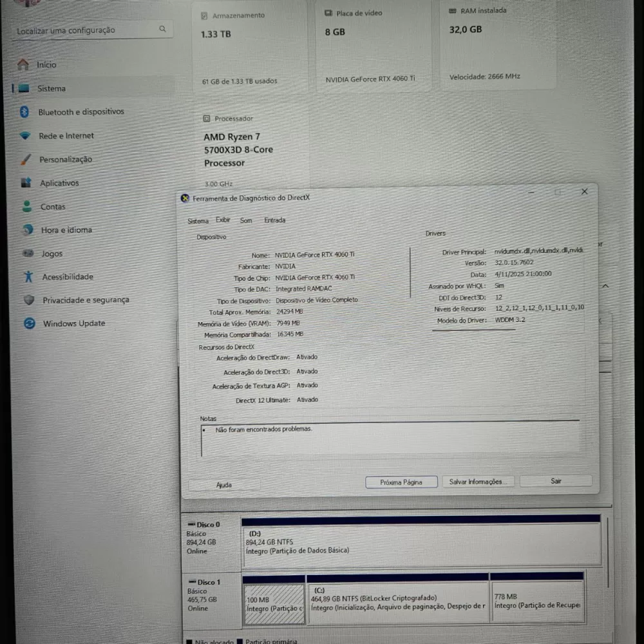Click "Velocidade: 2666 MHz" text
The height and width of the screenshot is (644, 644).
(485, 77)
